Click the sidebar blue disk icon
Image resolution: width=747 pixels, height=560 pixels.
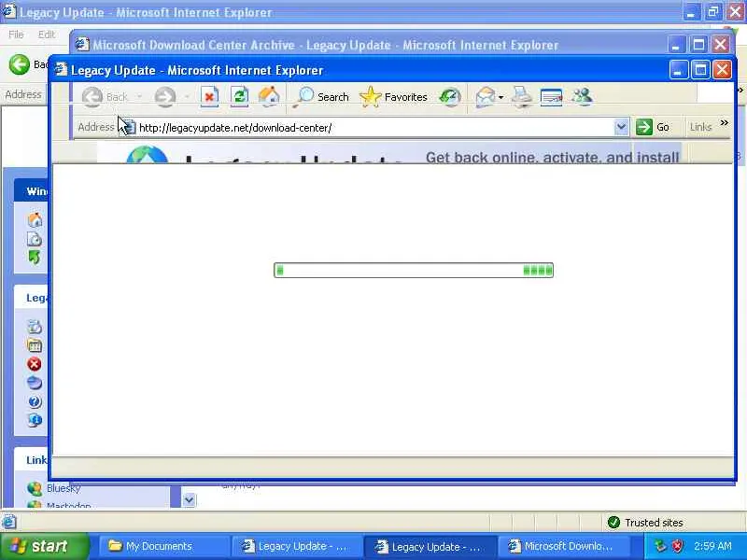tap(35, 383)
